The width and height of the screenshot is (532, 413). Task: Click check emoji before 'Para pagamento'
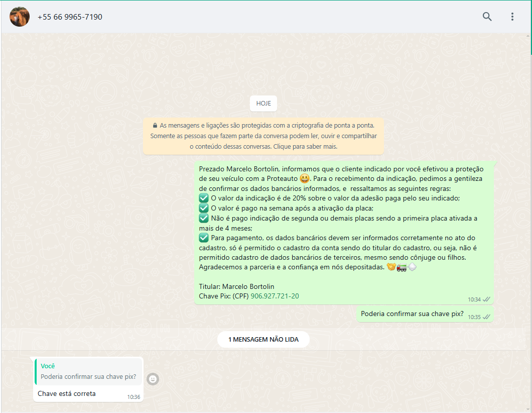pos(204,238)
